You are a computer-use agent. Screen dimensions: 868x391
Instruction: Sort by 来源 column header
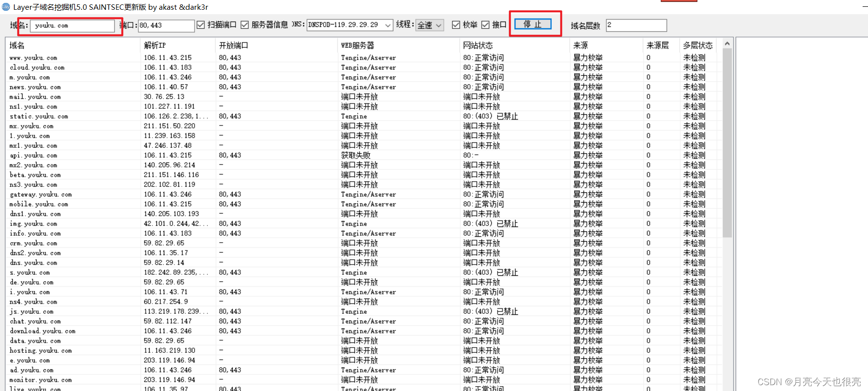tap(606, 45)
